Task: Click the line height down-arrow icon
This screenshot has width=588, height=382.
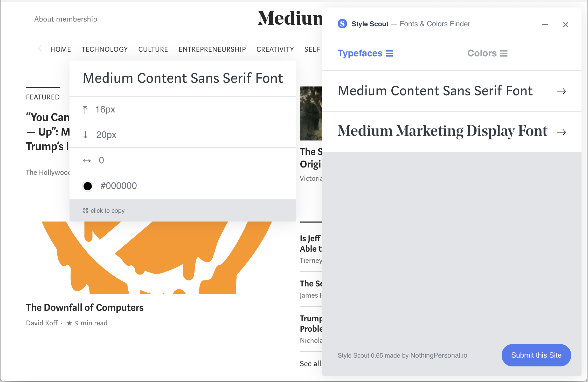Action: coord(85,135)
